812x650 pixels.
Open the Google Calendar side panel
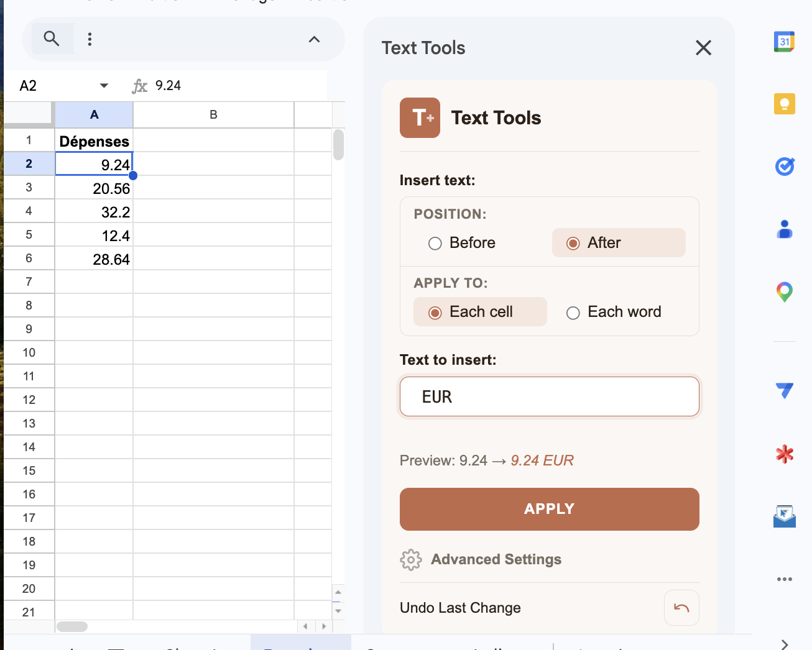click(785, 40)
